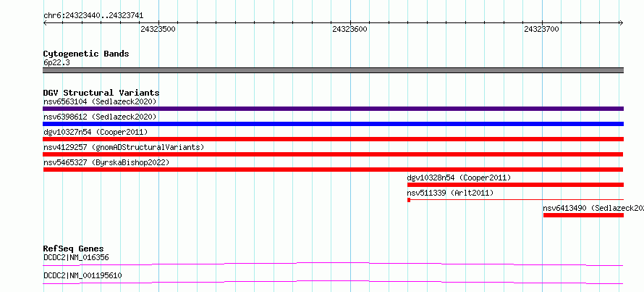Click the red nsv4129257 variant bar

333,154
